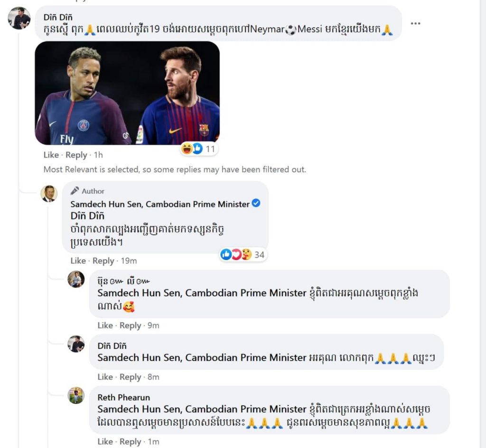486x448 pixels.
Task: Click the verified badge next to Prime Minister name
Action: pos(256,204)
